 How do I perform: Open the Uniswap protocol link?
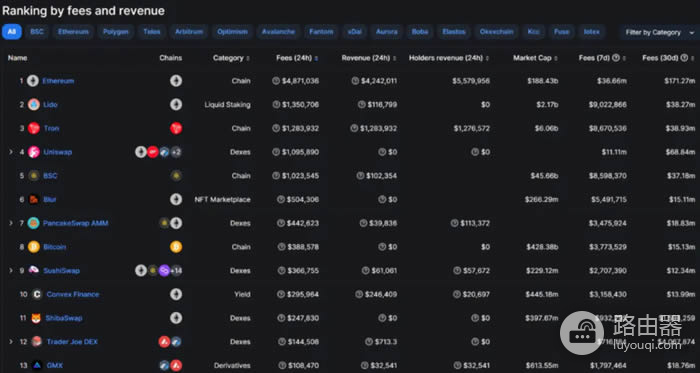click(58, 152)
